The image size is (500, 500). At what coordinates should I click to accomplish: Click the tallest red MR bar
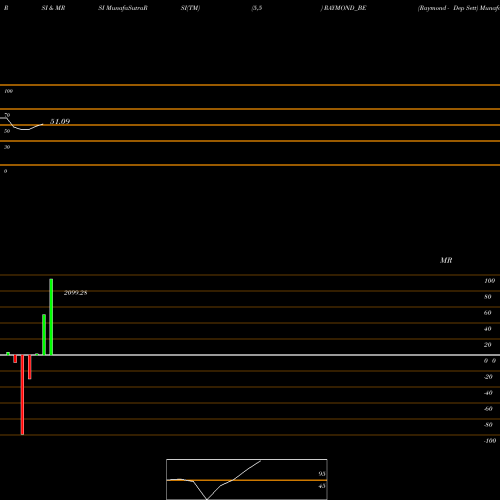click(22, 395)
